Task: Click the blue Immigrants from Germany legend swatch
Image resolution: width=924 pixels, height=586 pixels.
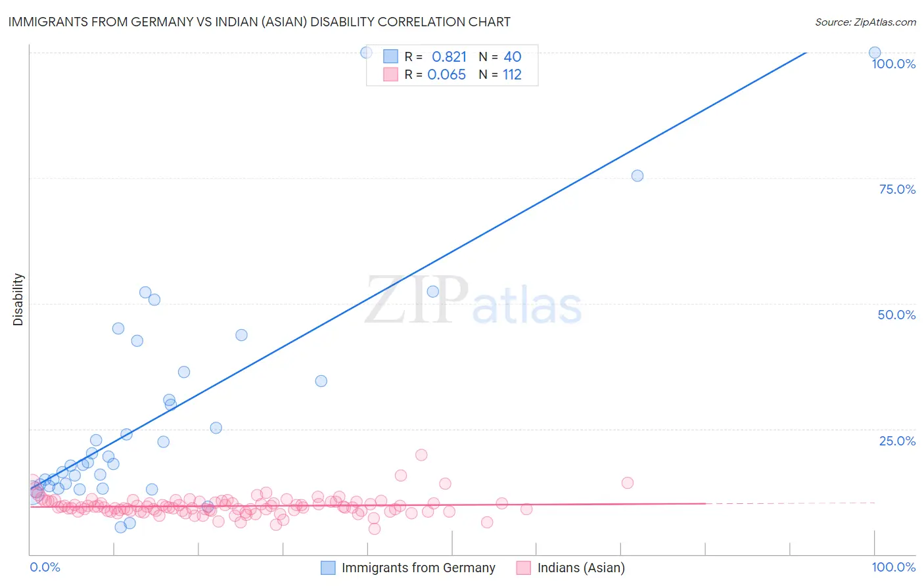Action: point(328,568)
